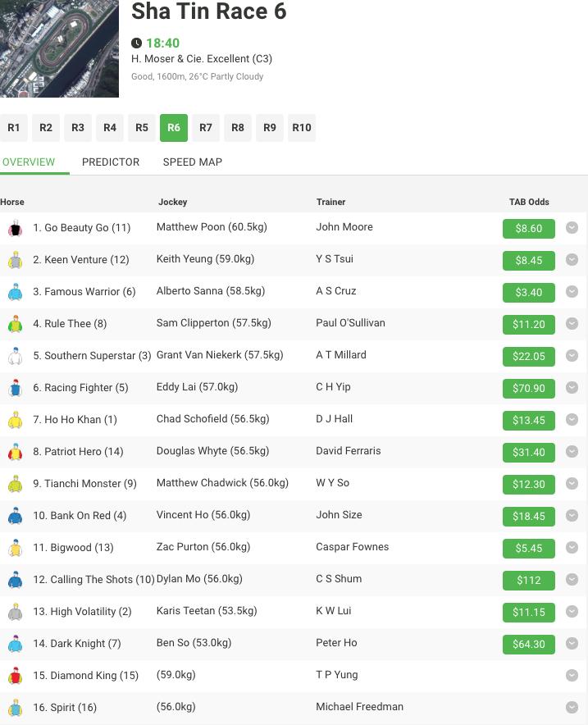The image size is (588, 725).
Task: Switch to the Predictor tab
Action: coord(111,162)
